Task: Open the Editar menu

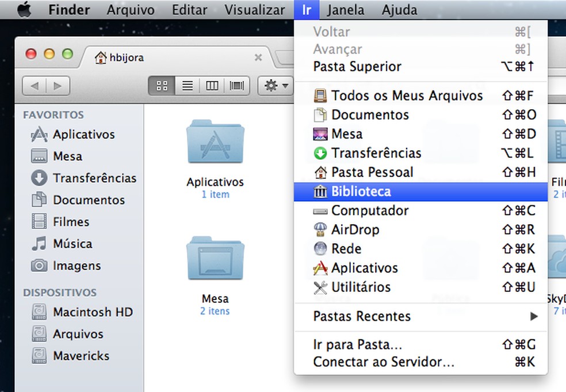Action: pos(189,10)
